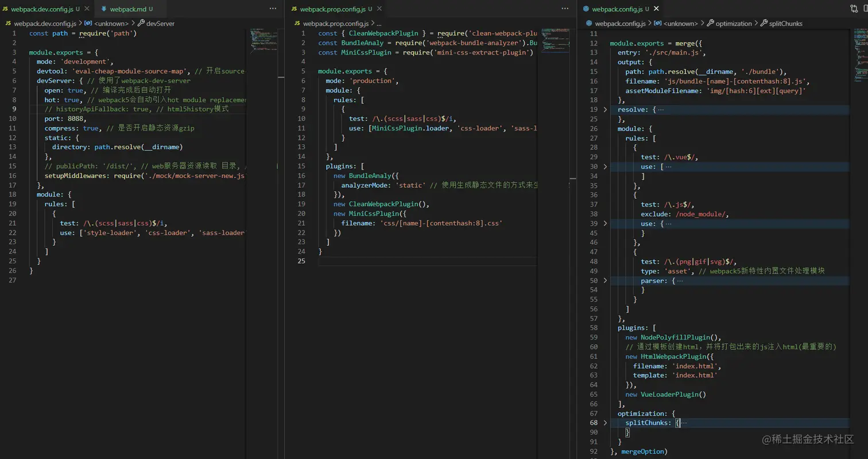Click the minimap of webpack.dev.config.js editor

click(265, 40)
